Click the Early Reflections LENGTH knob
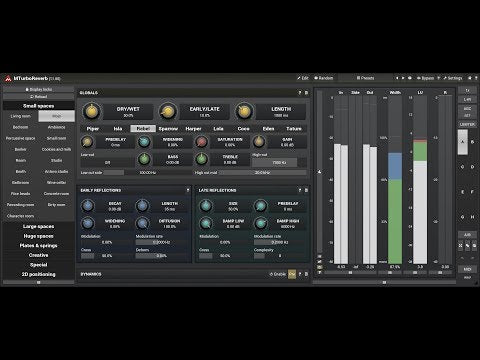This screenshot has height=360, width=480. coord(142,206)
